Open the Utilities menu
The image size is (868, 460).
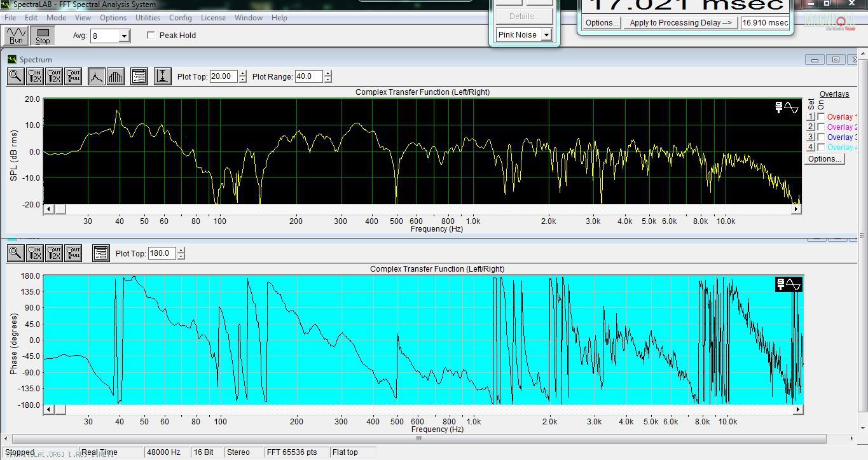coord(148,18)
